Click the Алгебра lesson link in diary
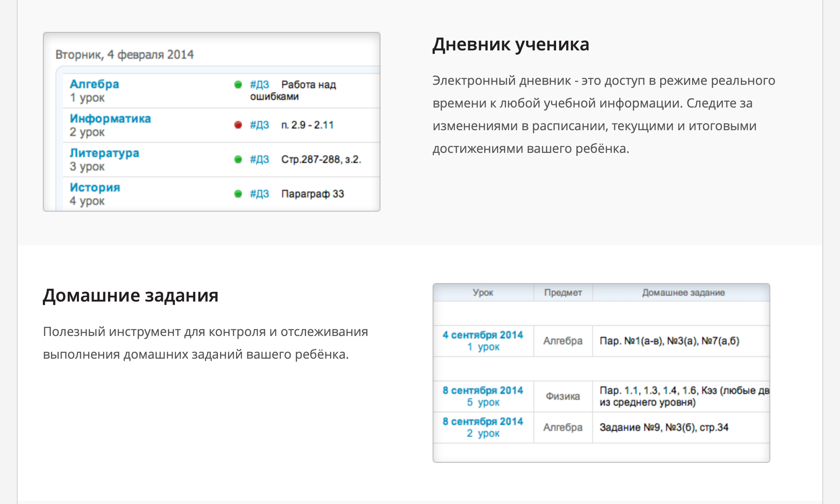This screenshot has height=504, width=840. [94, 84]
